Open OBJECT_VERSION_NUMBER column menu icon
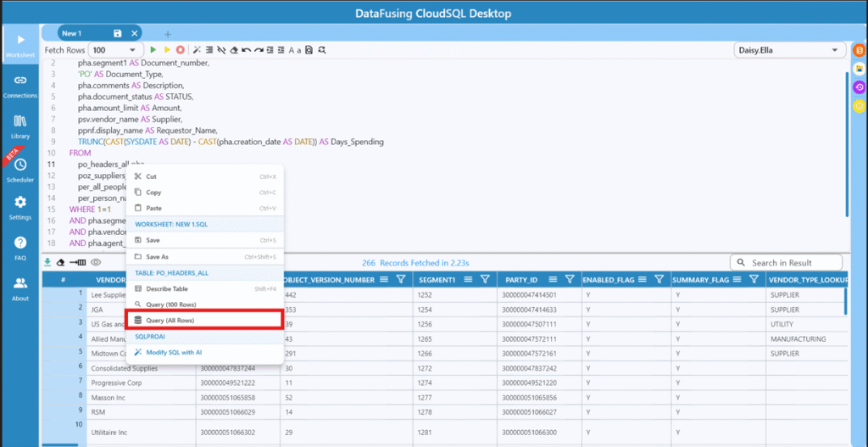 coord(384,280)
